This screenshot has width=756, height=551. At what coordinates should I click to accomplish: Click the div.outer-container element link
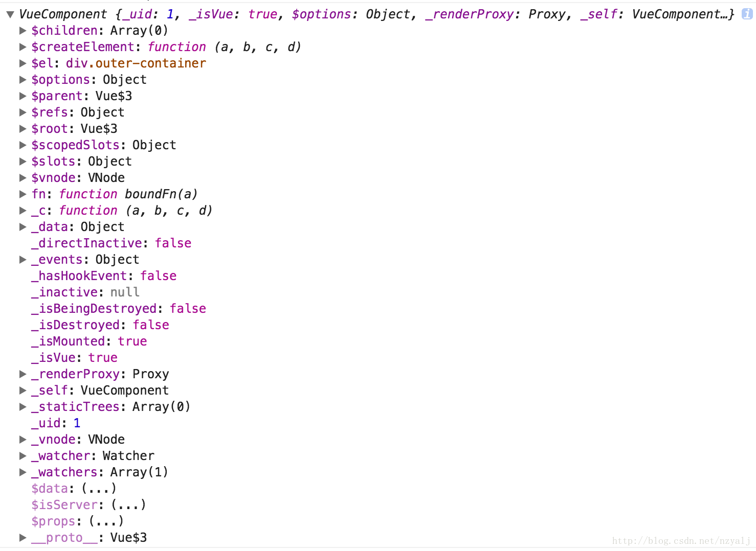(x=136, y=63)
